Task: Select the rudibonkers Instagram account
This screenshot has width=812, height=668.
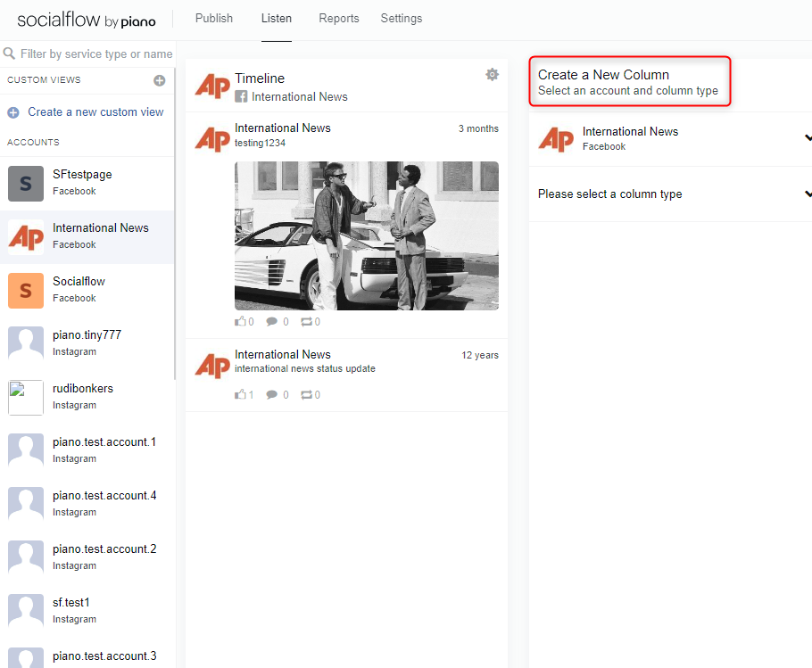Action: pyautogui.click(x=87, y=398)
